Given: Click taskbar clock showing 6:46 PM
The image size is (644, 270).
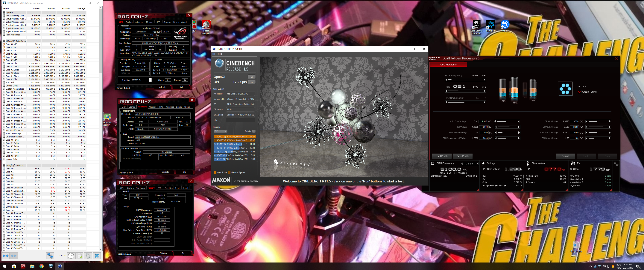Looking at the screenshot, I should click(628, 266).
